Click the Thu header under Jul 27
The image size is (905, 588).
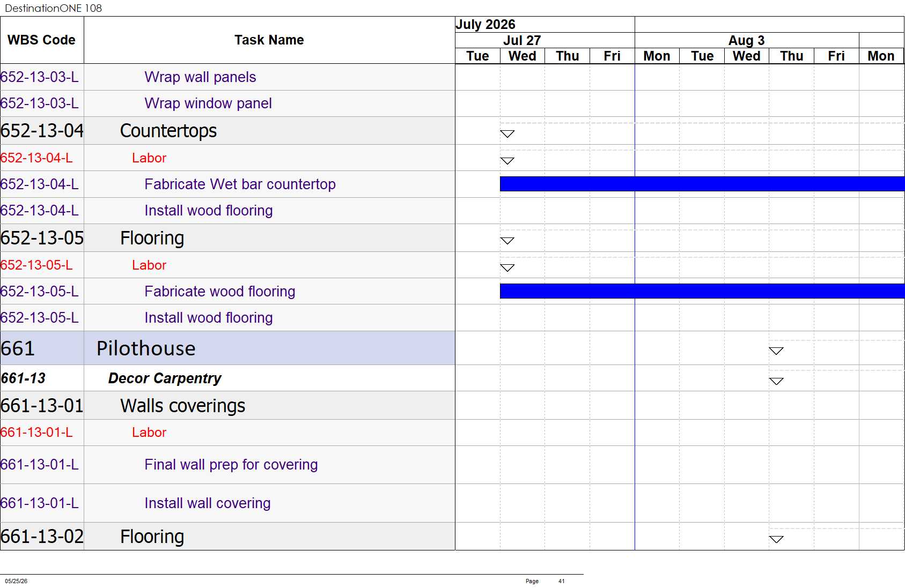click(x=568, y=56)
